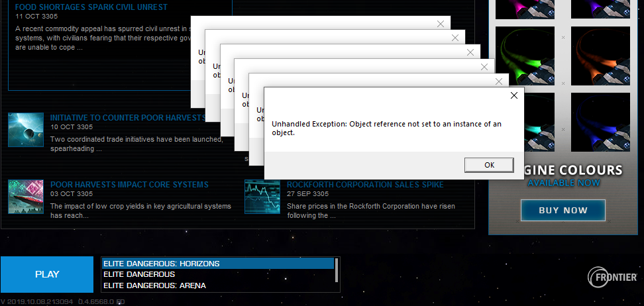
Task: Click the stock chart thumbnail for Rockforth article
Action: (x=262, y=197)
